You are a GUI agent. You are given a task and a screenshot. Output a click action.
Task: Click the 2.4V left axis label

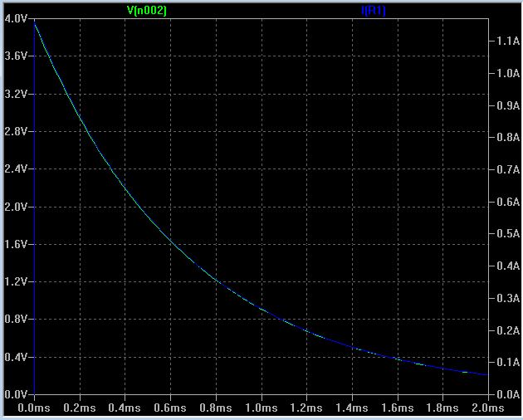[16, 168]
